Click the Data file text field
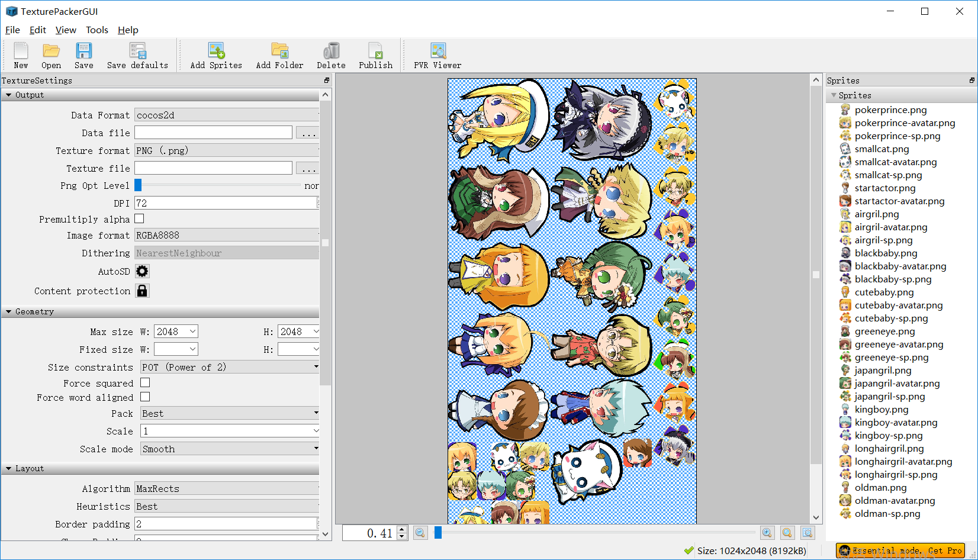 pos(213,133)
